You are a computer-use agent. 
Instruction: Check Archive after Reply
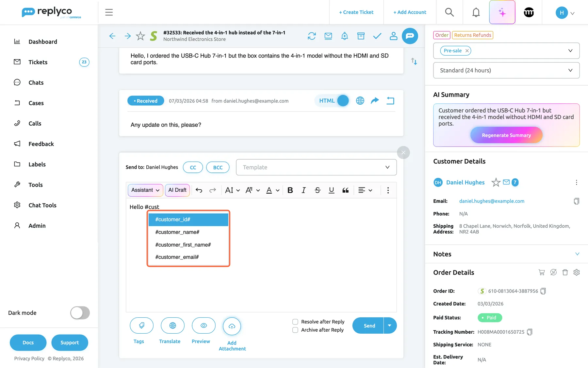pyautogui.click(x=295, y=330)
